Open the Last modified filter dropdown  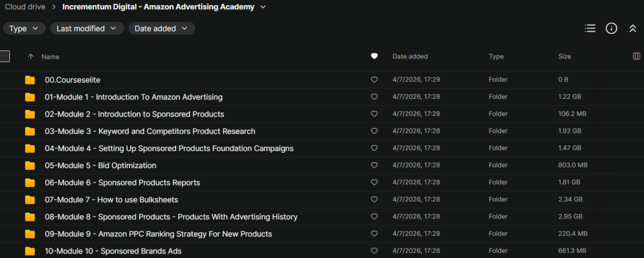[87, 28]
